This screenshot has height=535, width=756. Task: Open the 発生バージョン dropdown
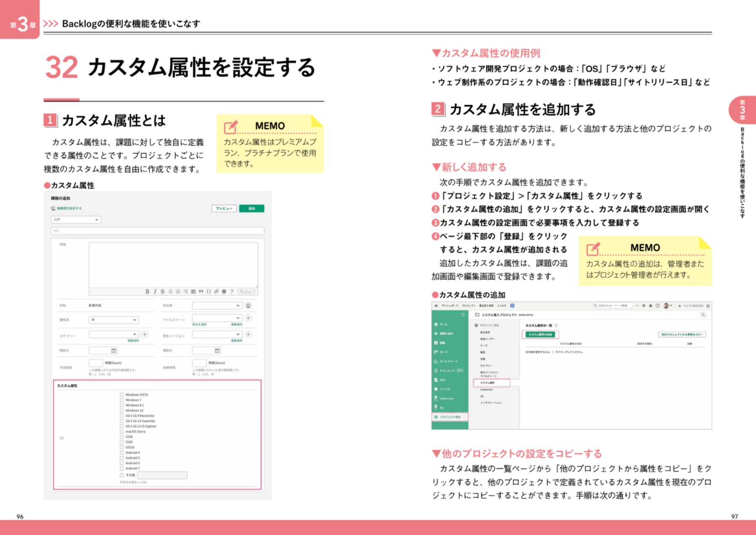click(217, 334)
